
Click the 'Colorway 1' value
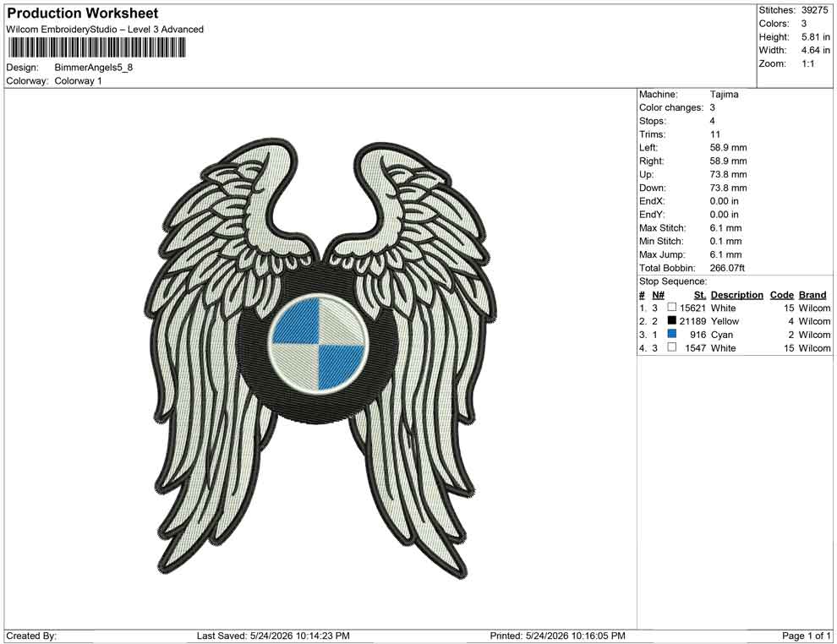(78, 81)
